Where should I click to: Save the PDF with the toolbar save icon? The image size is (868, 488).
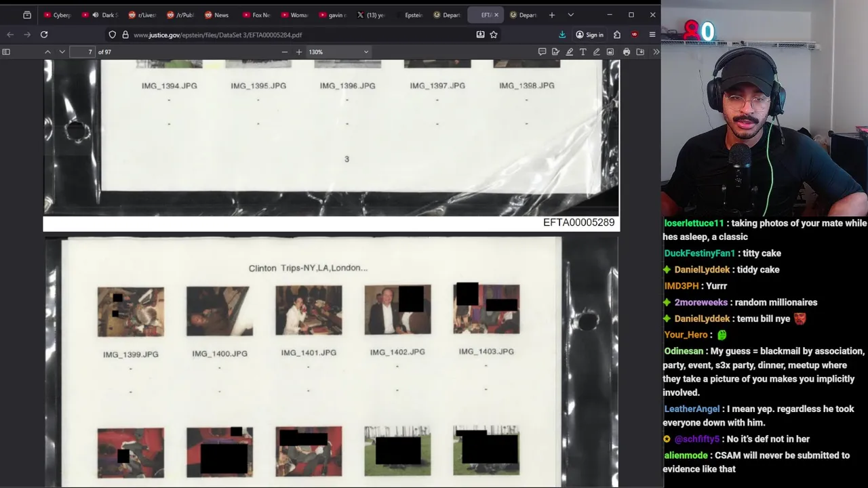640,52
